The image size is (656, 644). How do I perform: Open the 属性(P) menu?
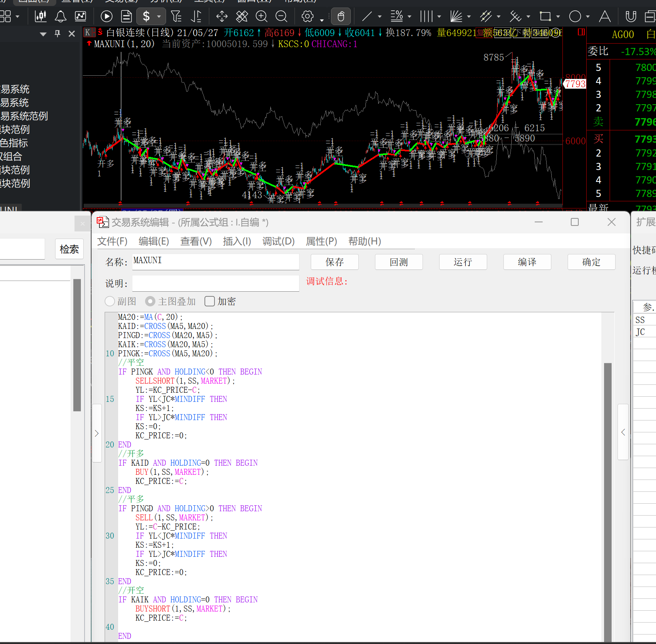[x=321, y=241]
